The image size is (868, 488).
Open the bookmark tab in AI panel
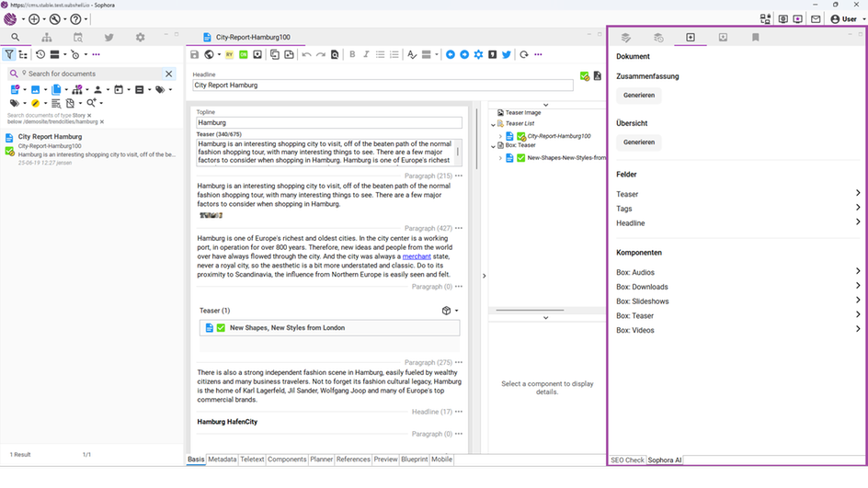coord(755,37)
